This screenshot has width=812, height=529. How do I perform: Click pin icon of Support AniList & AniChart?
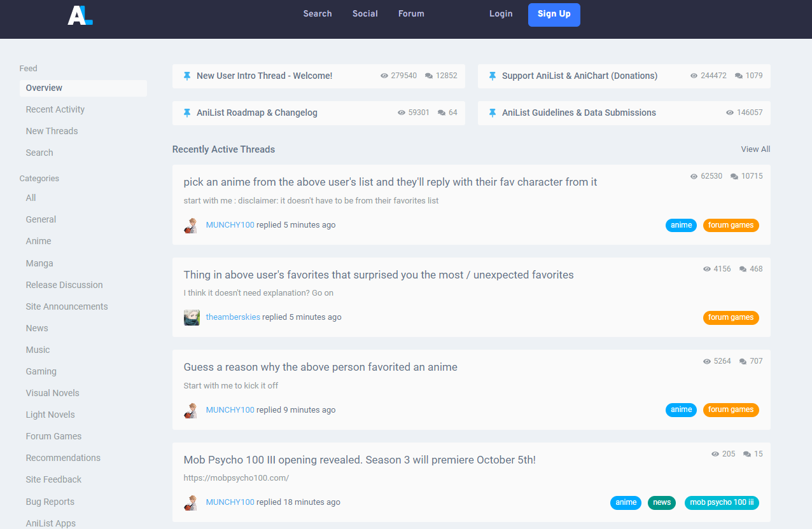tap(493, 76)
